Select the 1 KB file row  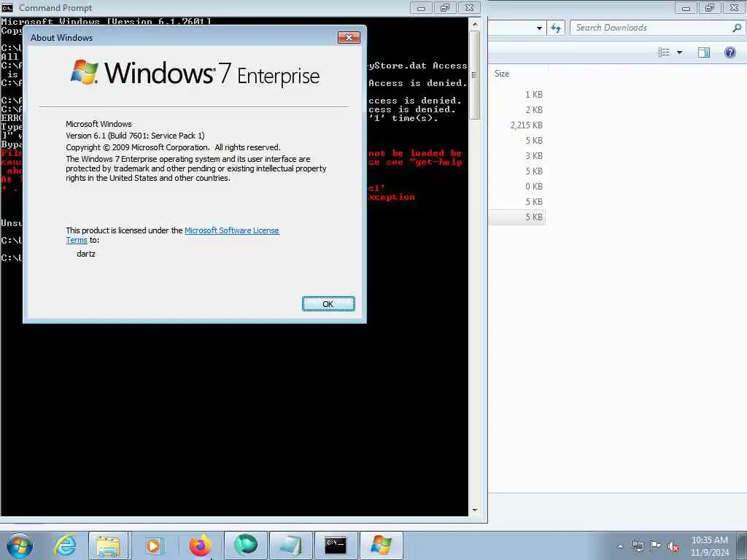519,95
